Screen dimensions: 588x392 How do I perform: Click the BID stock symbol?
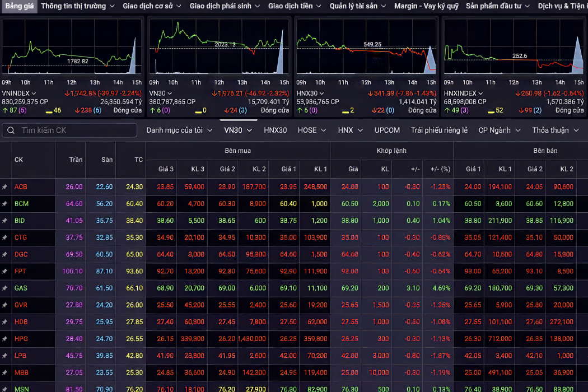20,221
